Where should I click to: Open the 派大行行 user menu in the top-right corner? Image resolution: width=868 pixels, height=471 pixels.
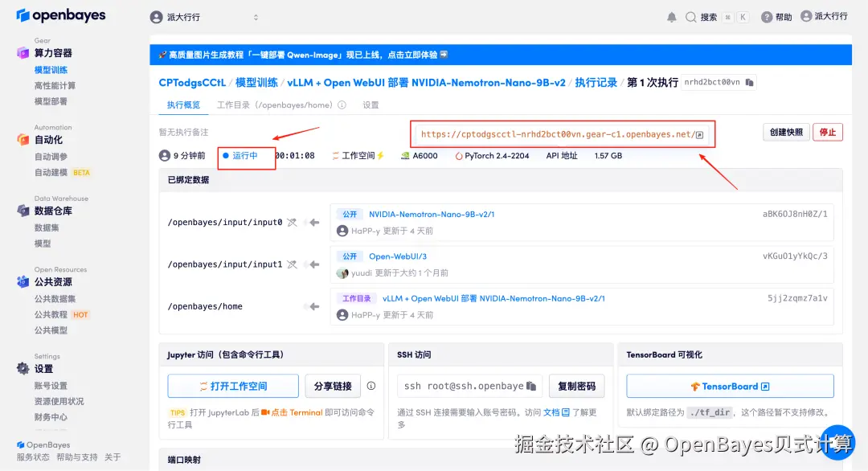click(x=825, y=16)
